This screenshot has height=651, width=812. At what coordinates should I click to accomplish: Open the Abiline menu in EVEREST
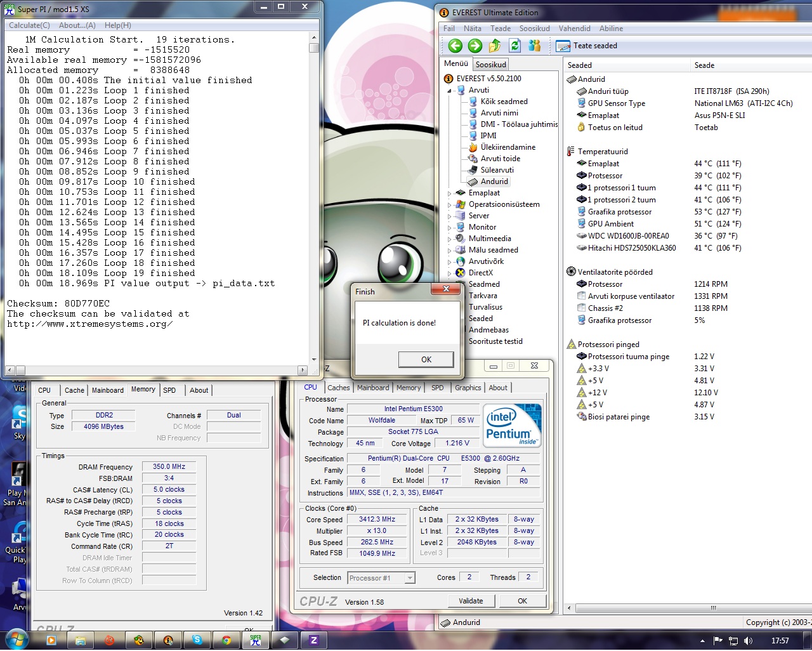[612, 29]
